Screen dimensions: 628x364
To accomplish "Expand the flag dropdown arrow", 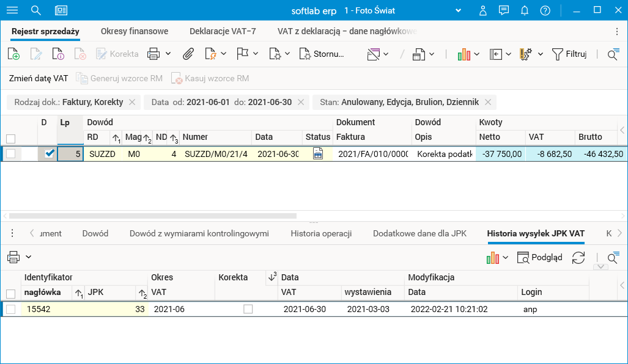I will point(256,54).
